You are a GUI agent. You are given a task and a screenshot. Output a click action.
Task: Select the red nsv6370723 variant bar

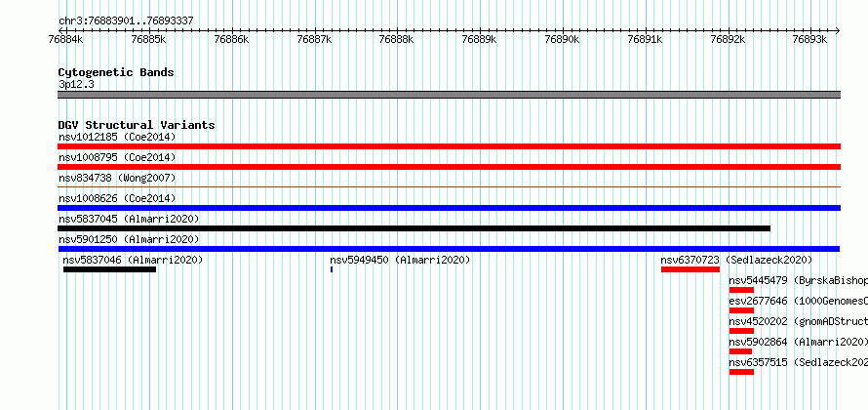[690, 269]
